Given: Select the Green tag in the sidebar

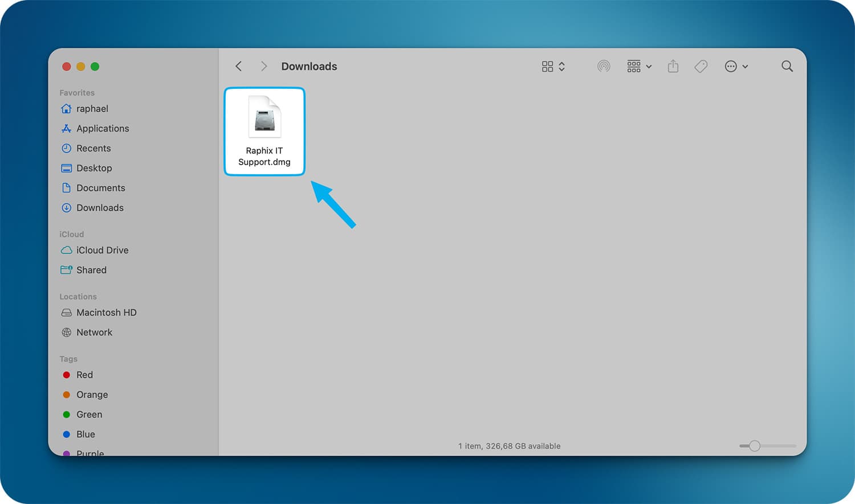Looking at the screenshot, I should tap(89, 415).
